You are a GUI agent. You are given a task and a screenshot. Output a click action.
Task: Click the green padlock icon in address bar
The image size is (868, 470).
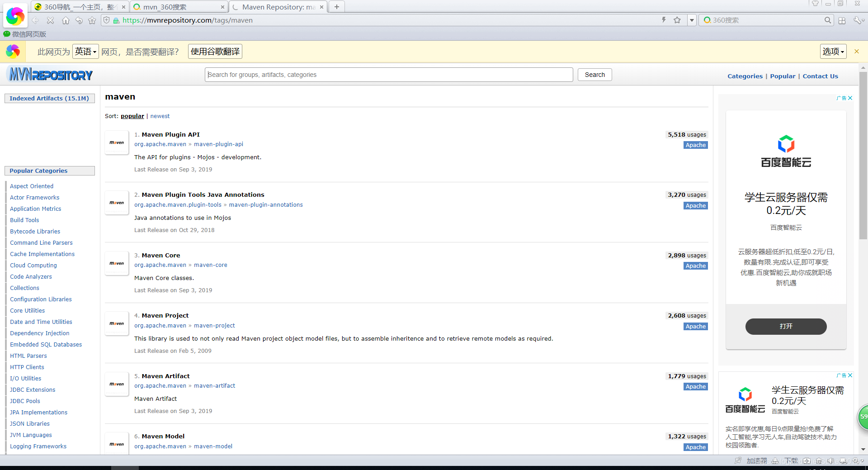tap(116, 20)
